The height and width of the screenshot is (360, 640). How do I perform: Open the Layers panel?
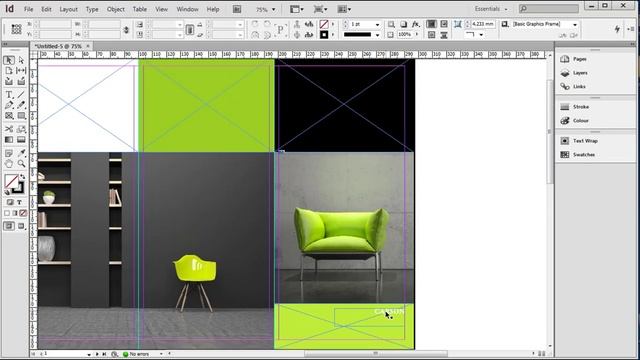click(580, 73)
